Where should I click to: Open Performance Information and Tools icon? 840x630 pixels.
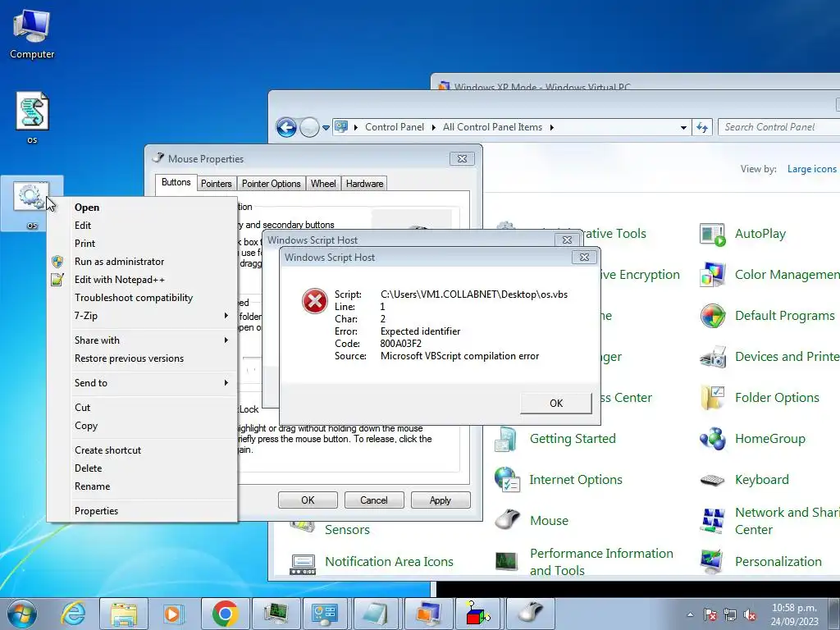[506, 561]
